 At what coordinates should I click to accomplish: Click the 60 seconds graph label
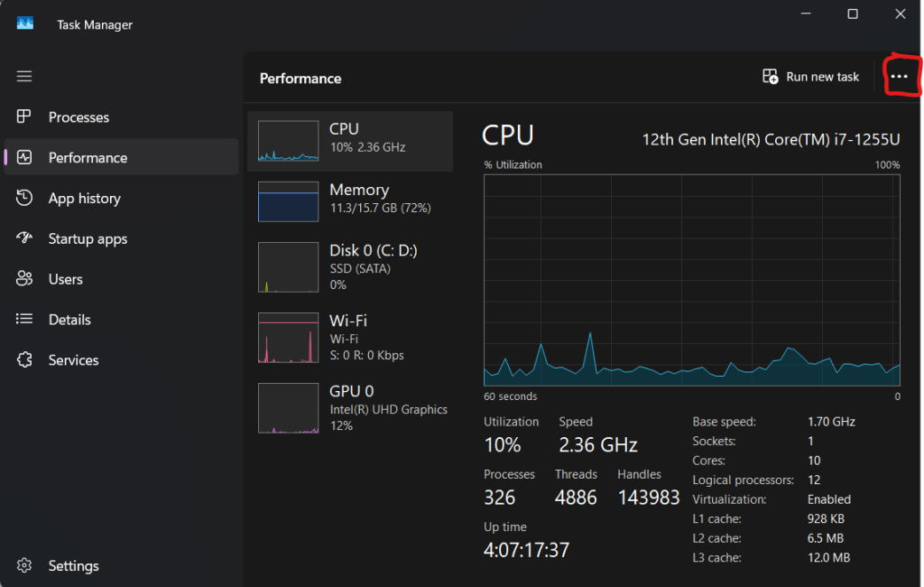[511, 396]
